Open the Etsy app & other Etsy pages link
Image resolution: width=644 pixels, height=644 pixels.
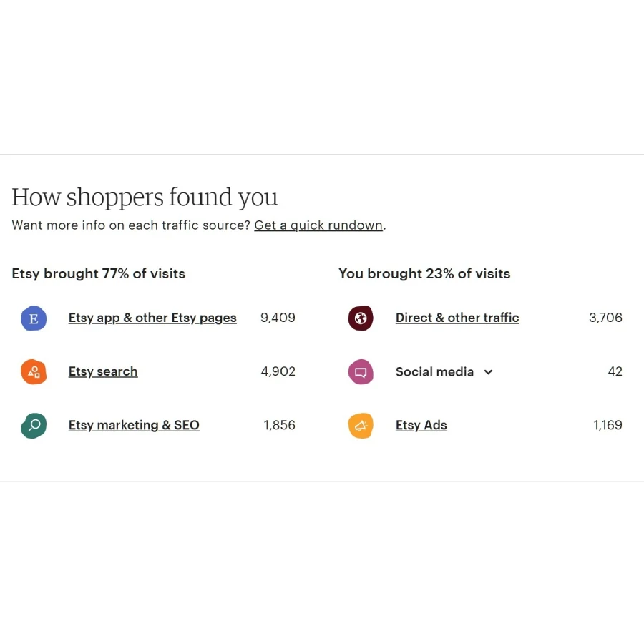coord(152,318)
